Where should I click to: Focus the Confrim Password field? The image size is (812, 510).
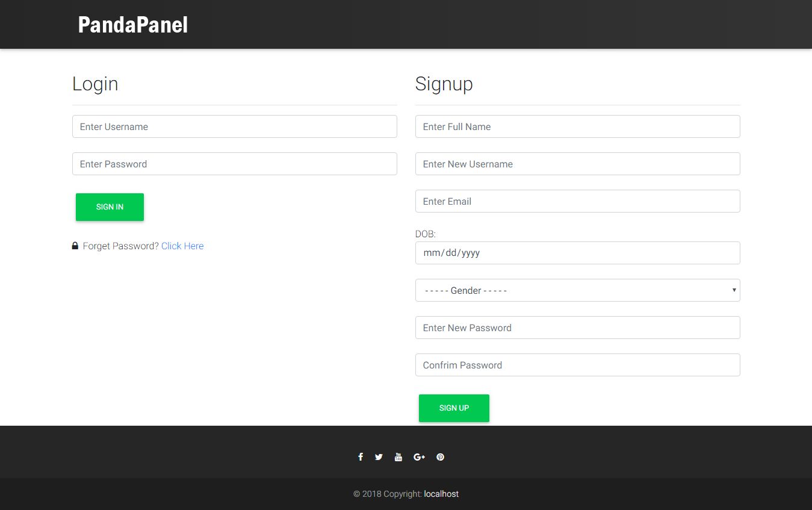[577, 365]
